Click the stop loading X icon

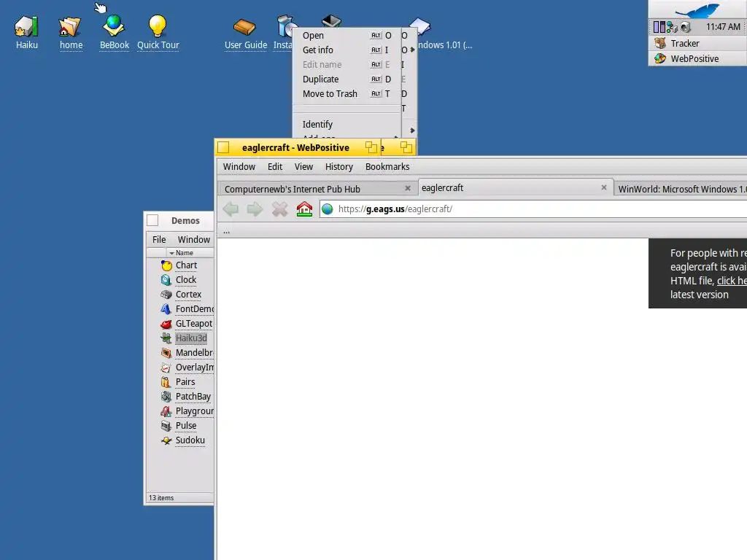point(279,209)
